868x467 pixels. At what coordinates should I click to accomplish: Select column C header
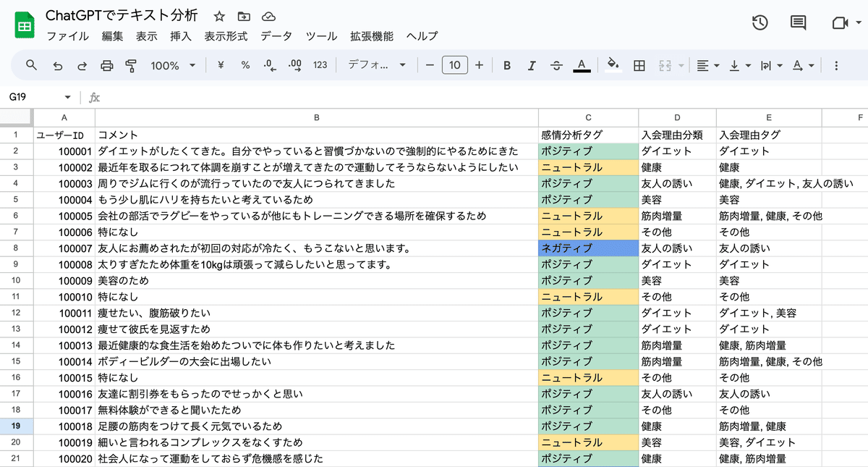click(589, 117)
